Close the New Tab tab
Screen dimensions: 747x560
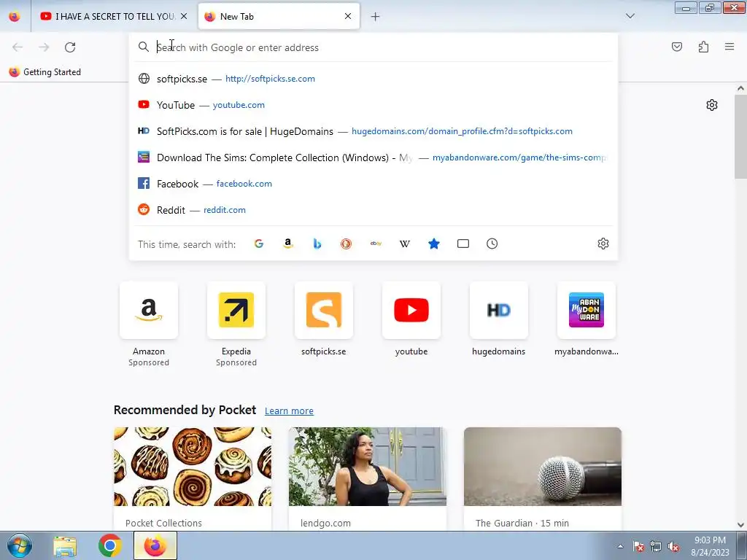(x=348, y=16)
